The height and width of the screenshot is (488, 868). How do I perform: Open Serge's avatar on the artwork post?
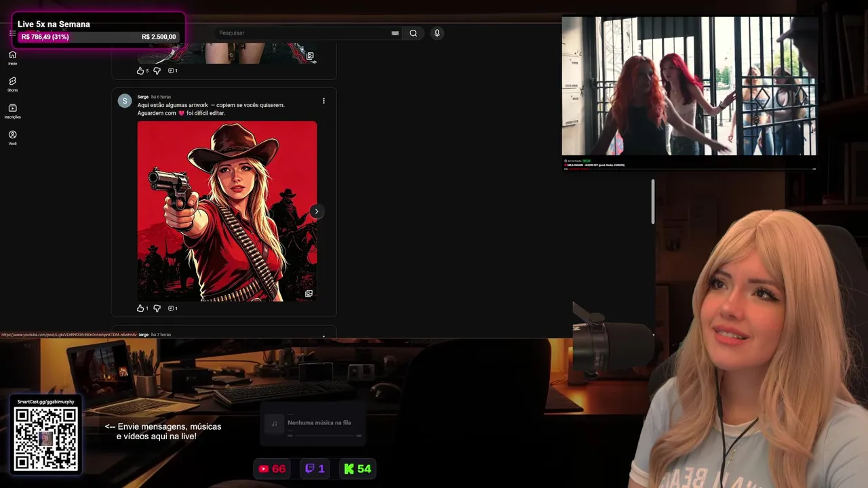(x=124, y=101)
